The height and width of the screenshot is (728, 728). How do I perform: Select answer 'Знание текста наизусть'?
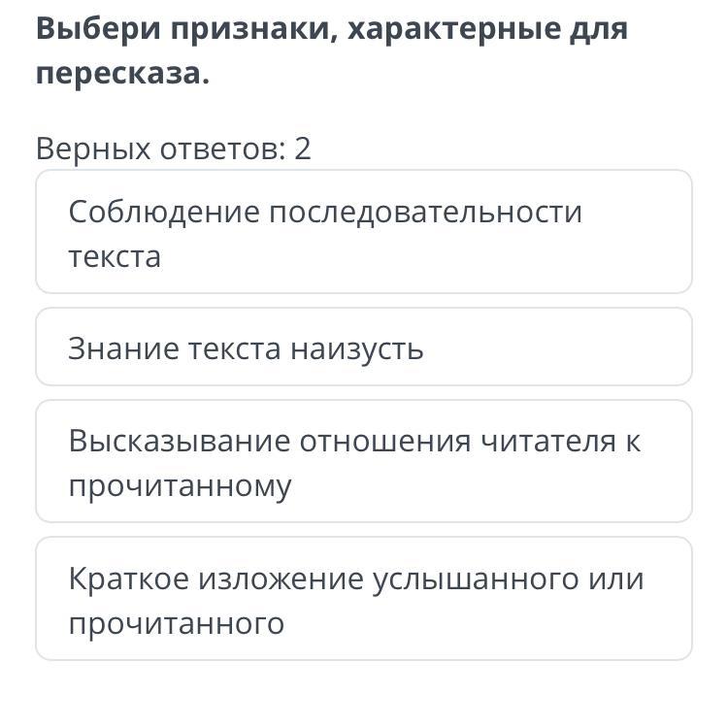tap(364, 347)
